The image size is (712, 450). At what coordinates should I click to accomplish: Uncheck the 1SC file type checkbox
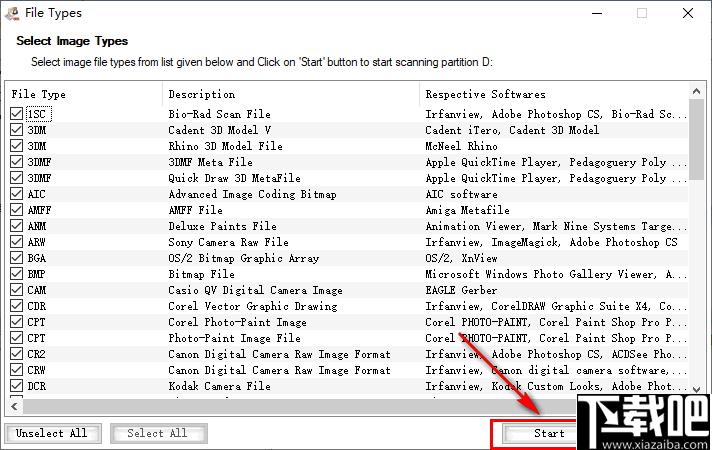coord(16,114)
